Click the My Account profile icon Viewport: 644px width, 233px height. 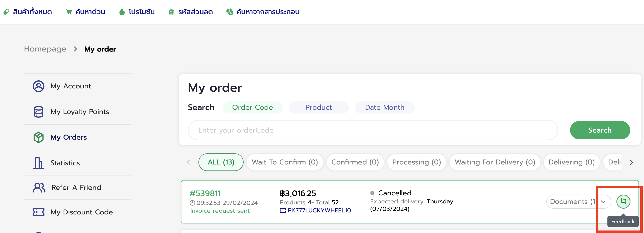click(x=39, y=86)
